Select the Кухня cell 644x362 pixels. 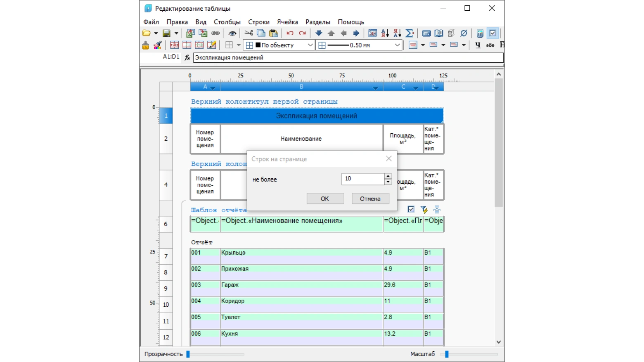point(301,337)
